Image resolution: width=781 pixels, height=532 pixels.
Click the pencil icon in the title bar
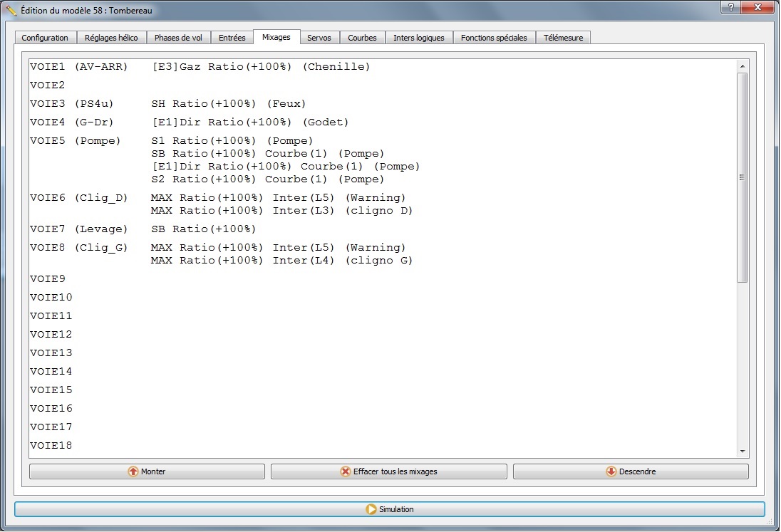point(11,11)
